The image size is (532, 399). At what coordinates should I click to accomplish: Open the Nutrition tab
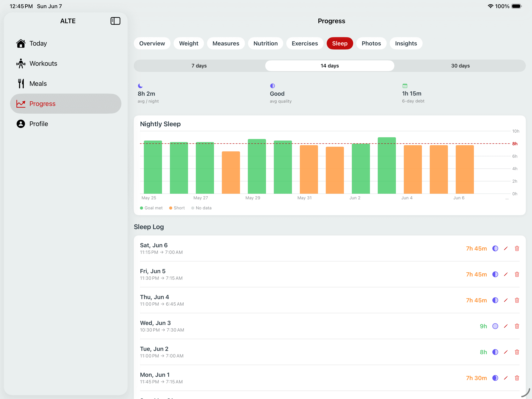coord(265,43)
